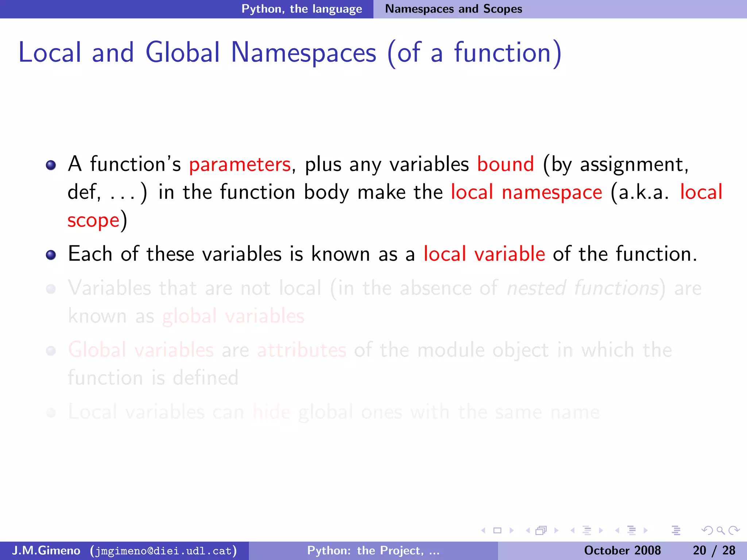
Task: Click author name J.M.Gimeno in footer
Action: click(46, 550)
